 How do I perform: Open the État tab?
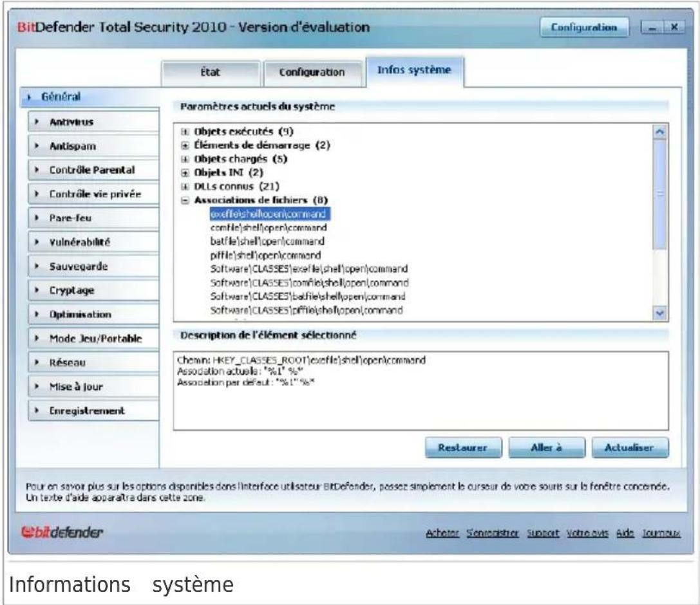(x=211, y=73)
